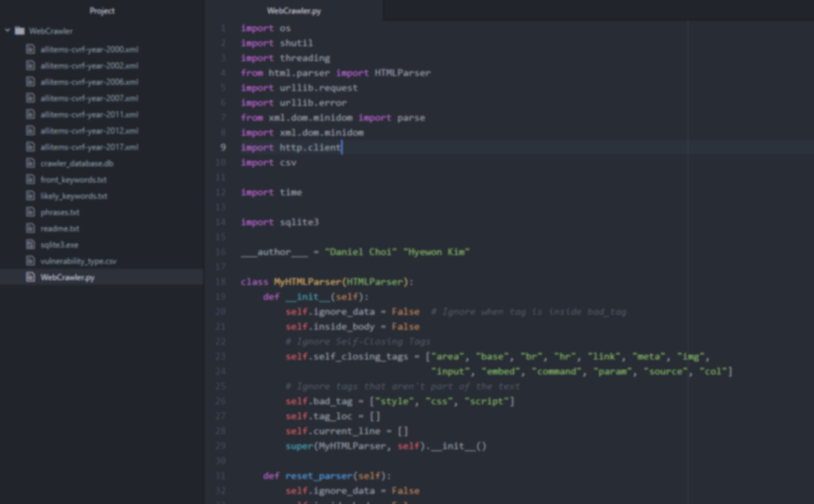Click file icon beside sqlite3.exe

click(x=30, y=244)
